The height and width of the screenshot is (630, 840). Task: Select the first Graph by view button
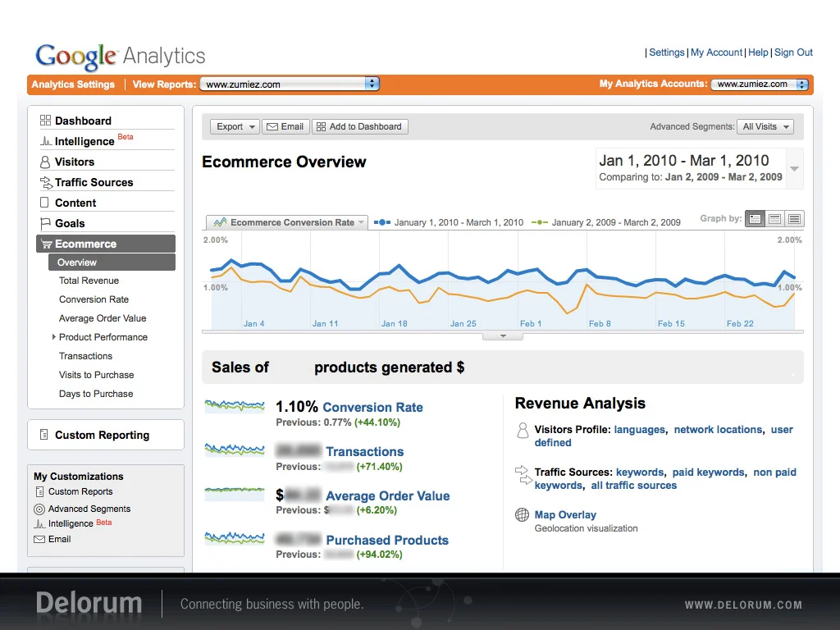pos(755,218)
